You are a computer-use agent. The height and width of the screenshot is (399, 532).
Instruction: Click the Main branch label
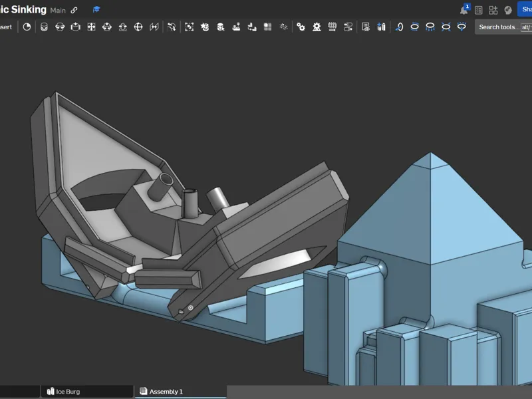click(58, 11)
